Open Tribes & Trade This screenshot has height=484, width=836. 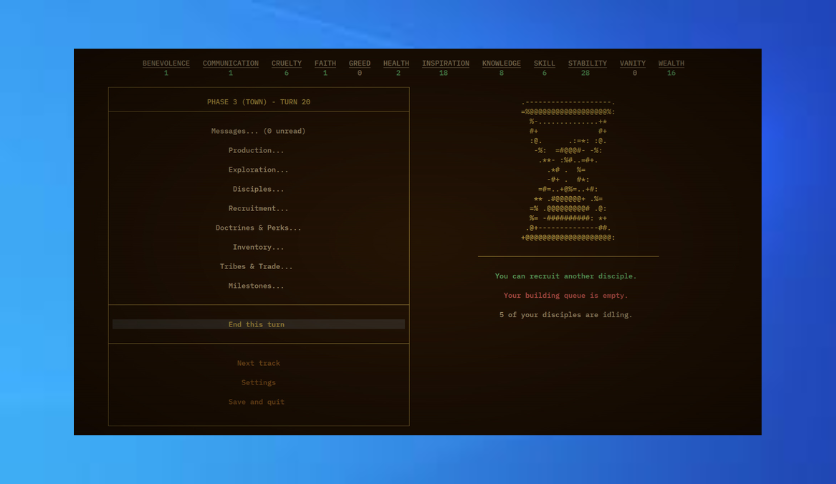pyautogui.click(x=256, y=267)
